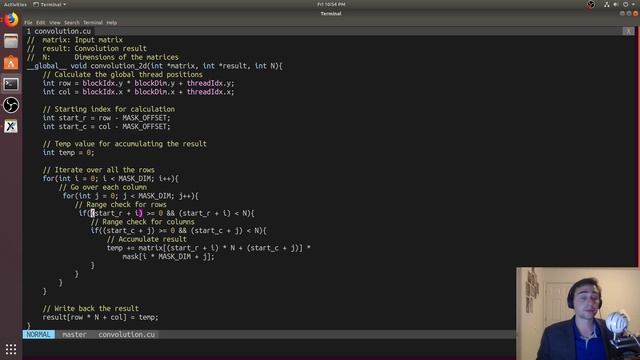Click the 'Go over each column' comment

click(102, 187)
